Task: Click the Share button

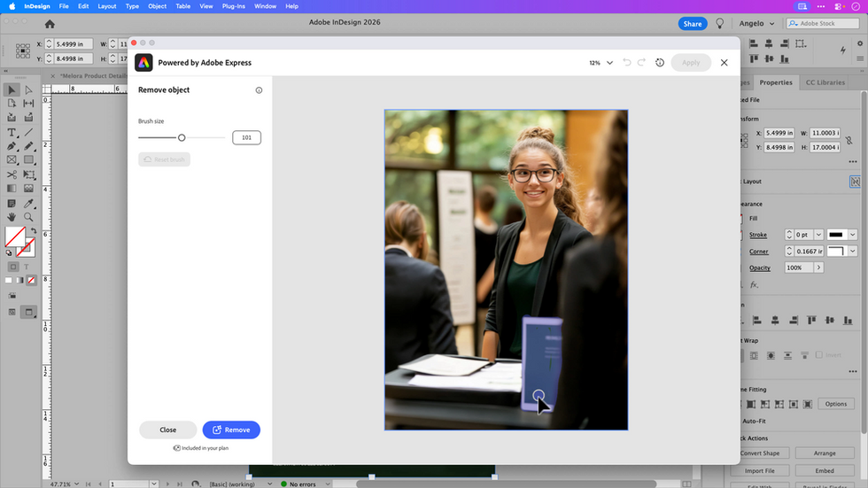Action: 693,24
